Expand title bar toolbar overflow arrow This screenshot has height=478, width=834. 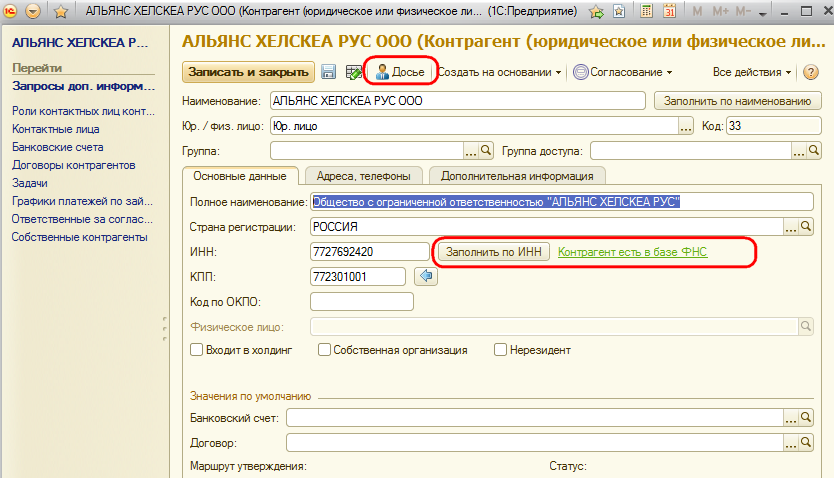763,13
